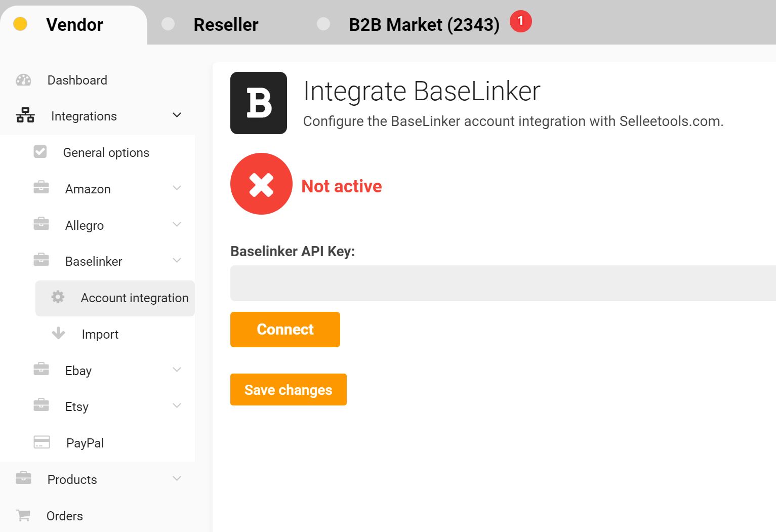Select the Reseller radio indicator
The image size is (776, 532).
click(168, 24)
